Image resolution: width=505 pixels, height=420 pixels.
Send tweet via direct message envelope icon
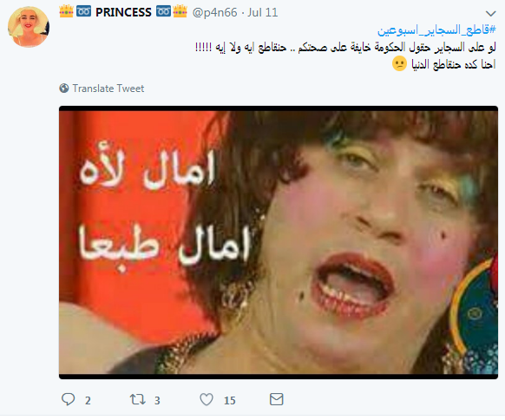click(276, 399)
